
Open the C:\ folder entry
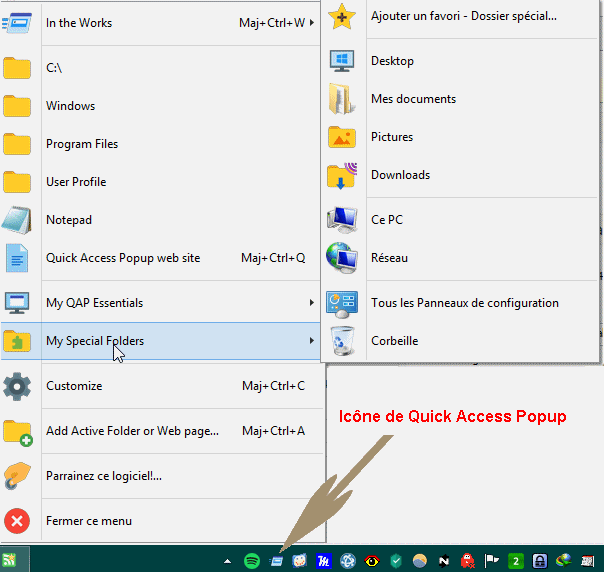coord(160,68)
